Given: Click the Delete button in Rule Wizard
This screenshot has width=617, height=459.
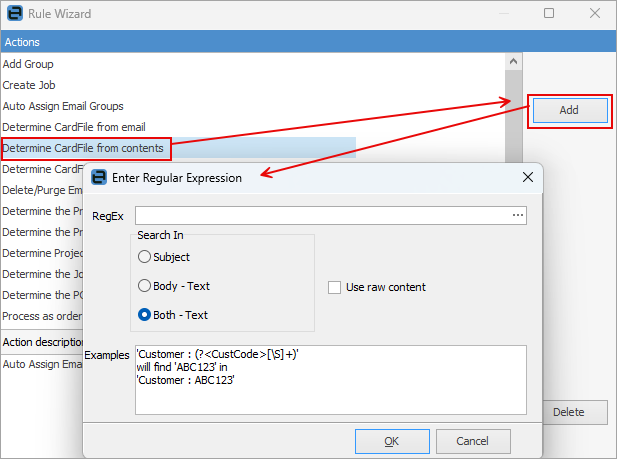Looking at the screenshot, I should pos(575,412).
